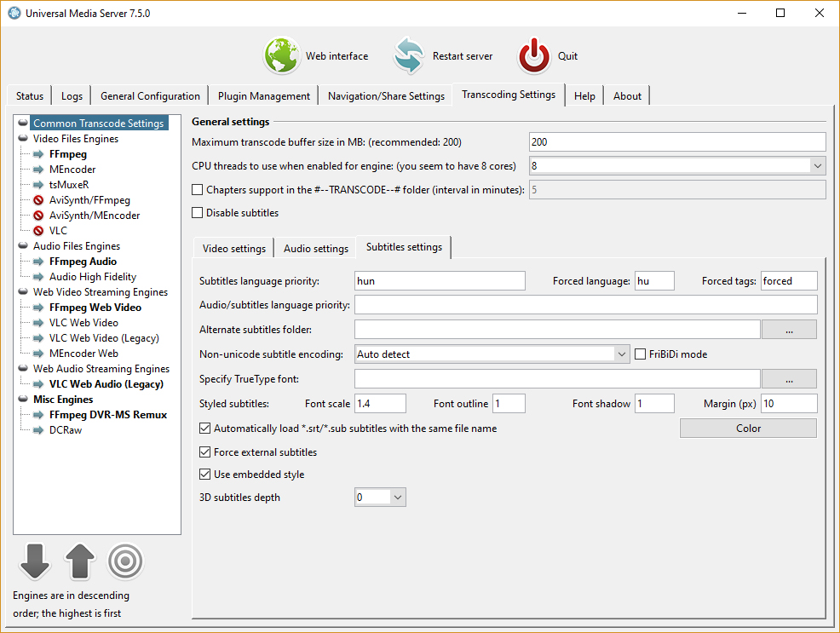
Task: Click the tsMuxeR engine arrow icon
Action: 38,185
